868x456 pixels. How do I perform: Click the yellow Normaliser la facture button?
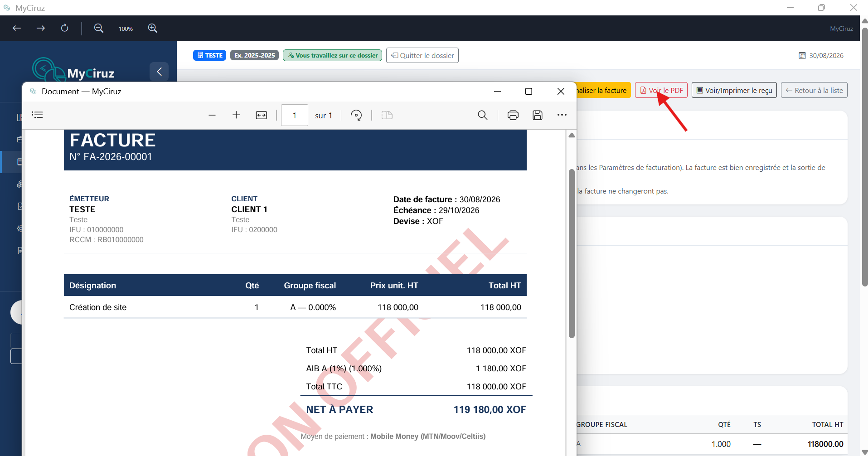(x=603, y=90)
